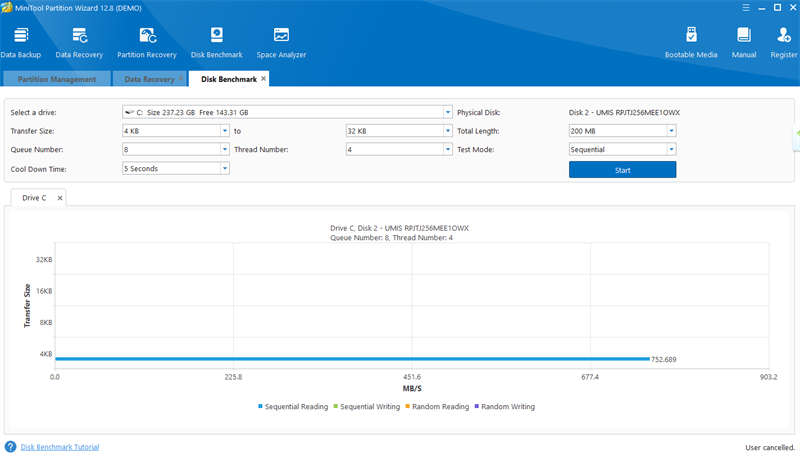Toggle Sequential Reading legend swatch
The image size is (800, 458).
click(x=261, y=407)
